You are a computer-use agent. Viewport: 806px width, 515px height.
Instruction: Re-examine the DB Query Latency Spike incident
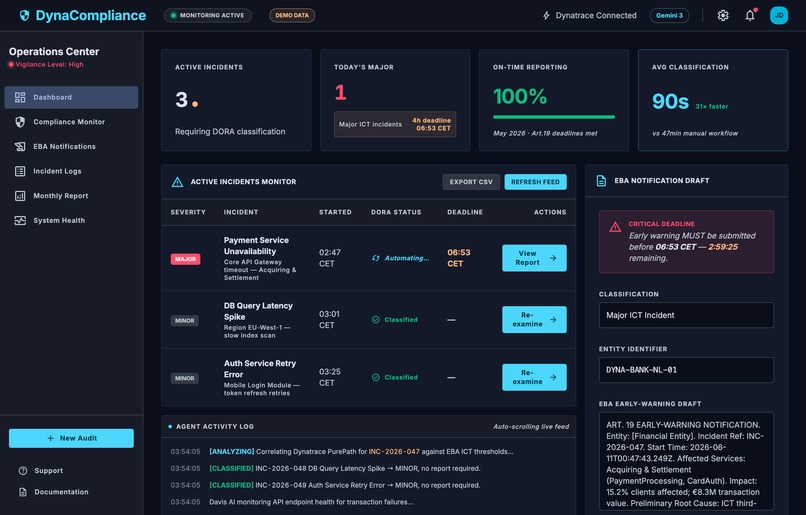tap(534, 320)
